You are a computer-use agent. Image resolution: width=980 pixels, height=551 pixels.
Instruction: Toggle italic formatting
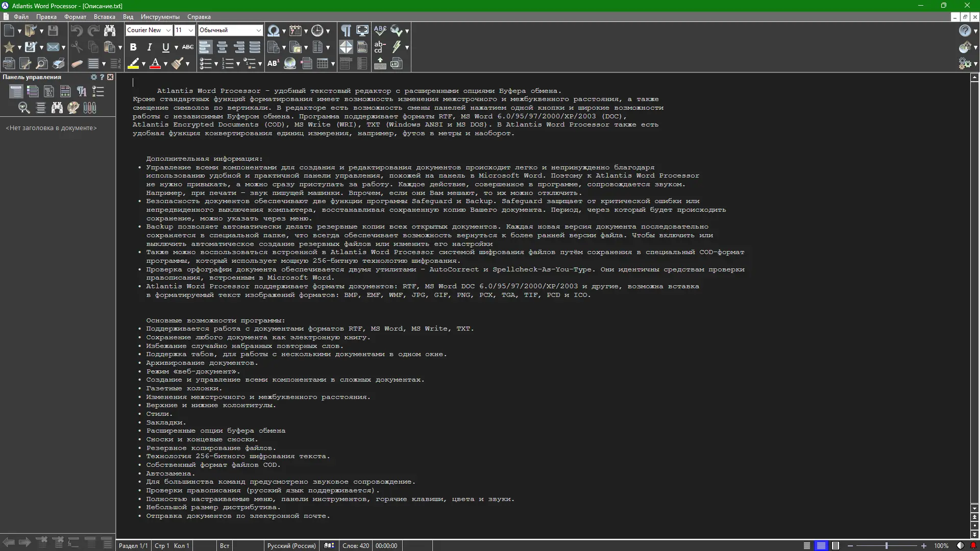(150, 47)
